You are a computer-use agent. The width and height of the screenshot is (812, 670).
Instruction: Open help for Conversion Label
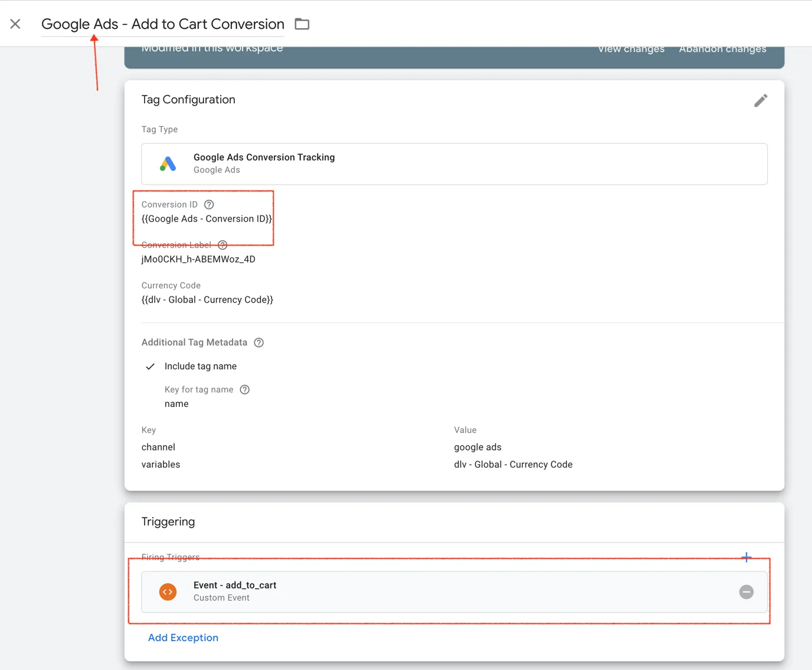pos(222,245)
